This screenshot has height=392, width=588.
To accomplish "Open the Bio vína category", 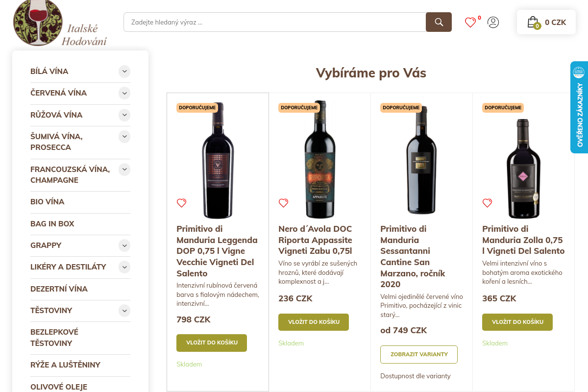I will click(x=48, y=202).
